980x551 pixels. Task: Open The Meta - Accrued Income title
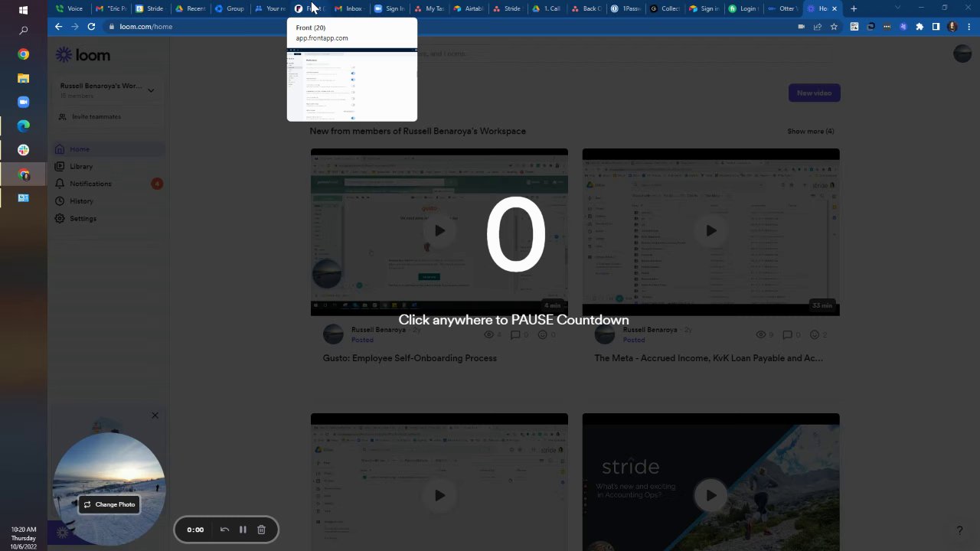(709, 358)
